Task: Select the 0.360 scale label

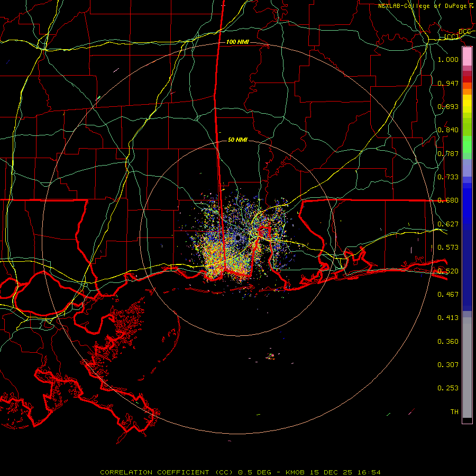Action: pyautogui.click(x=448, y=342)
